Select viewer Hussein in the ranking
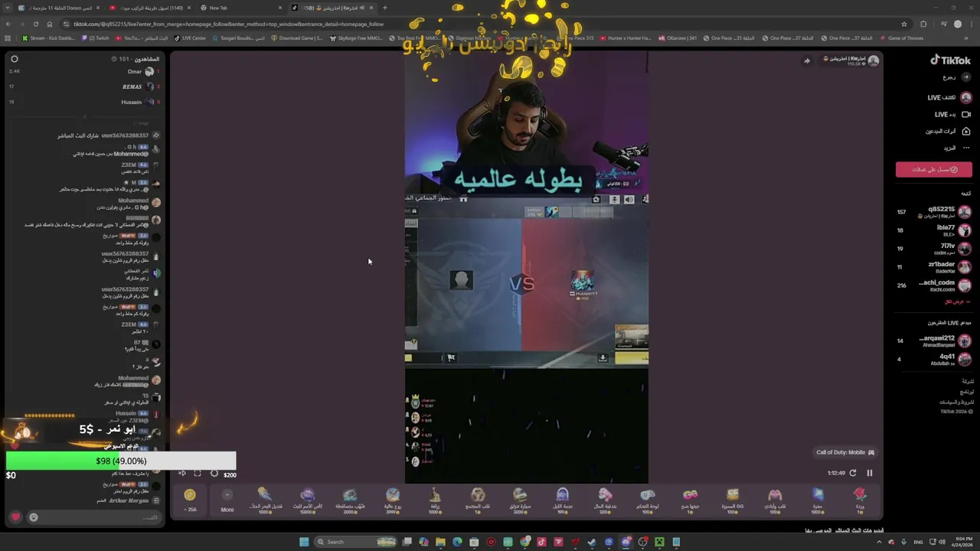980x551 pixels. pyautogui.click(x=83, y=102)
